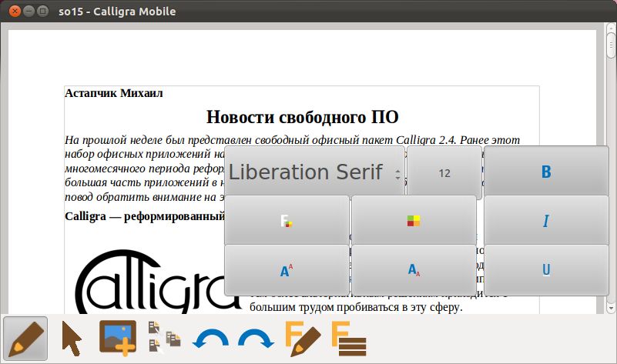Click the line 'большим трудом пробиваться в эту сферу'
Image resolution: width=617 pixels, height=364 pixels.
coord(356,307)
